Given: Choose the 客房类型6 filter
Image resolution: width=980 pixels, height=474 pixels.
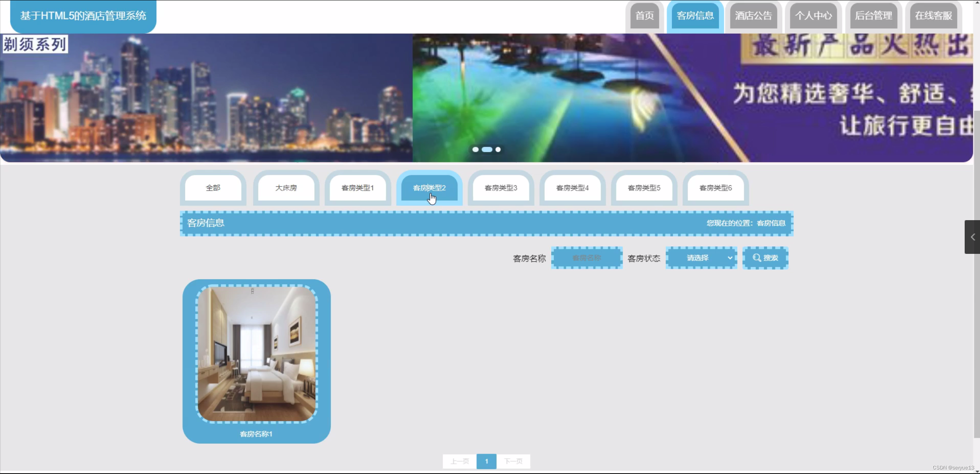Looking at the screenshot, I should (715, 188).
